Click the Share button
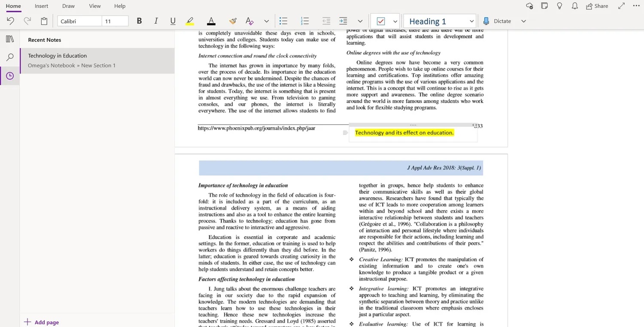The height and width of the screenshot is (327, 644). 597,6
